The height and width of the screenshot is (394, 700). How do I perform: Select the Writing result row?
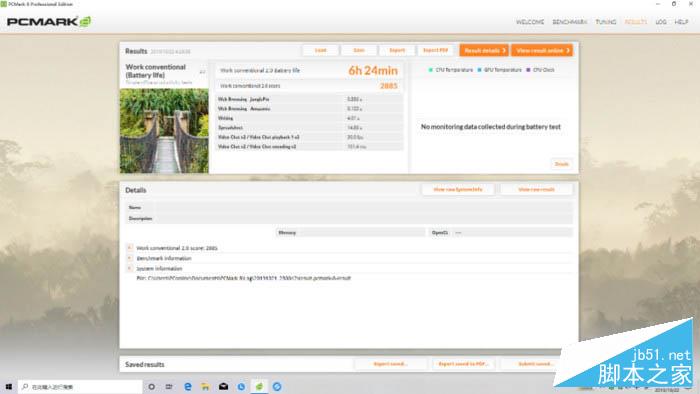(309, 118)
